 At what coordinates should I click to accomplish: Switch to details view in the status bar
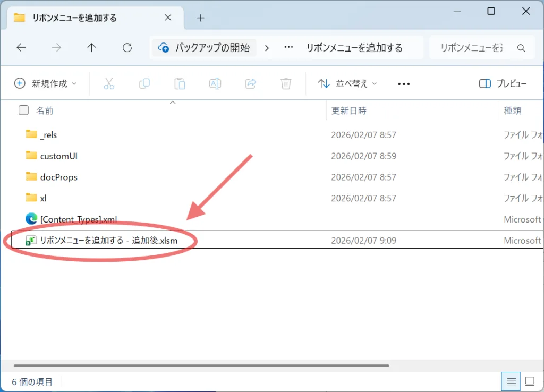[511, 381]
